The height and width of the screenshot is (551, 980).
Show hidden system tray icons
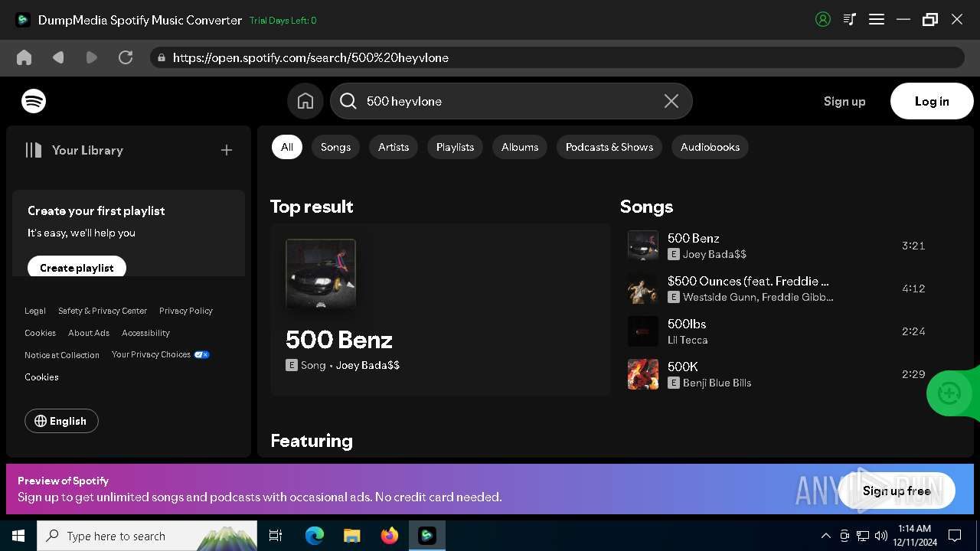click(825, 536)
